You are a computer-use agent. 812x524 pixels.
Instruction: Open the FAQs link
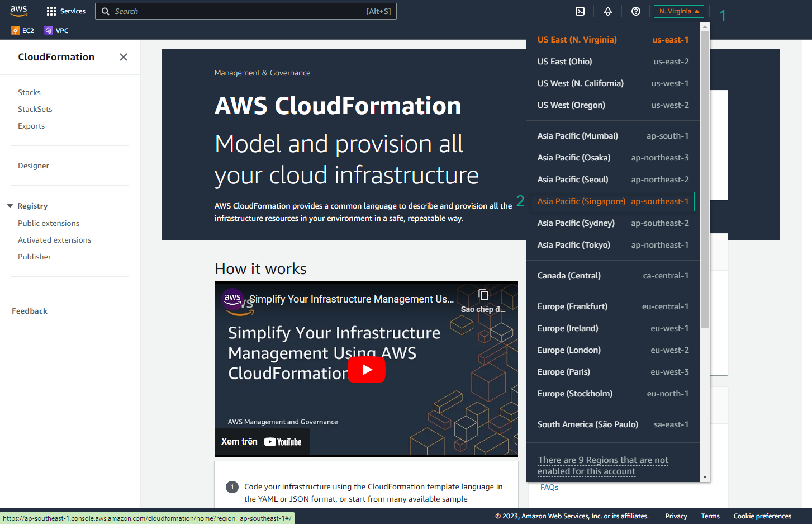click(x=549, y=487)
